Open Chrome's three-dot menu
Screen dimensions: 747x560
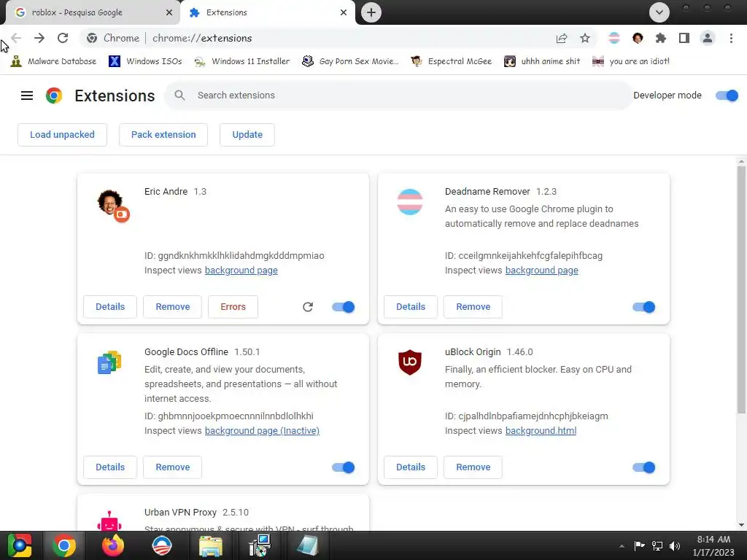click(x=731, y=38)
